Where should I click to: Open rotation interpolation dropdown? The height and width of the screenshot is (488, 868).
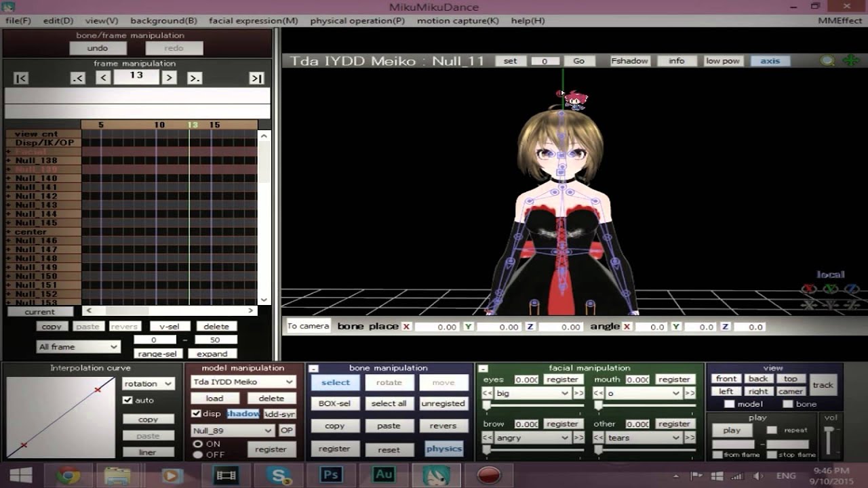tap(148, 384)
